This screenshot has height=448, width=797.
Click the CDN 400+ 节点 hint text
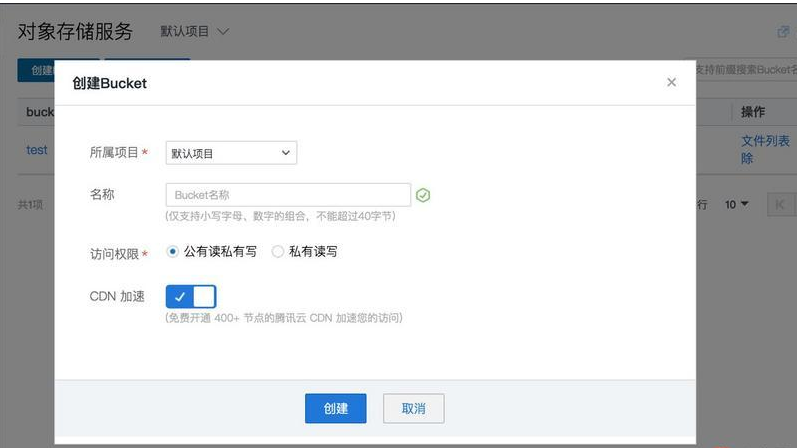284,318
